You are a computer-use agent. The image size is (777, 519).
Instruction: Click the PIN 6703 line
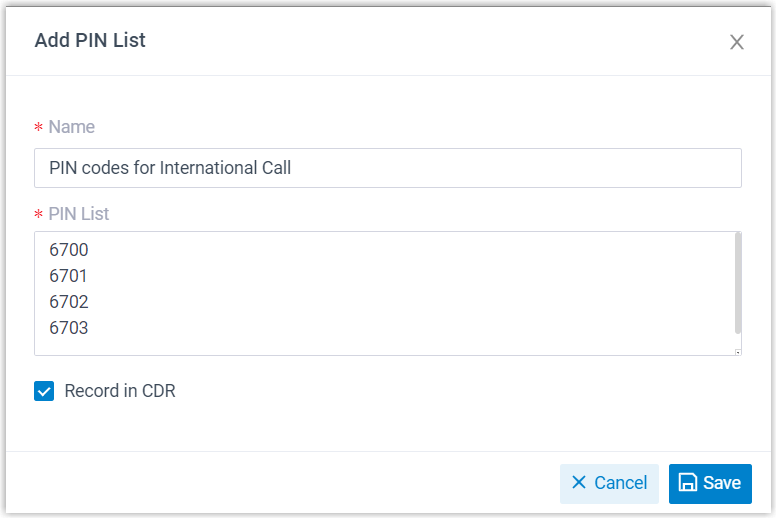(69, 328)
